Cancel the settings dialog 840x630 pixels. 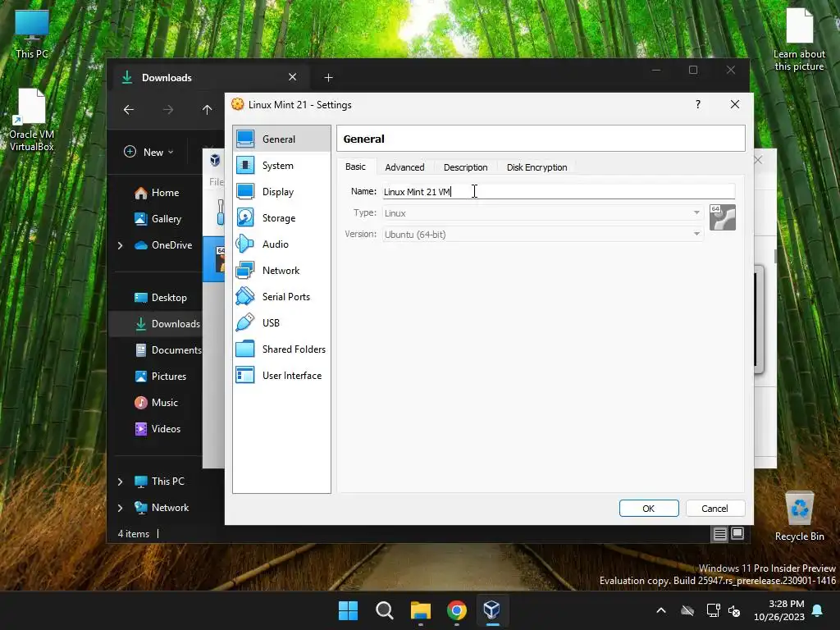click(x=714, y=509)
